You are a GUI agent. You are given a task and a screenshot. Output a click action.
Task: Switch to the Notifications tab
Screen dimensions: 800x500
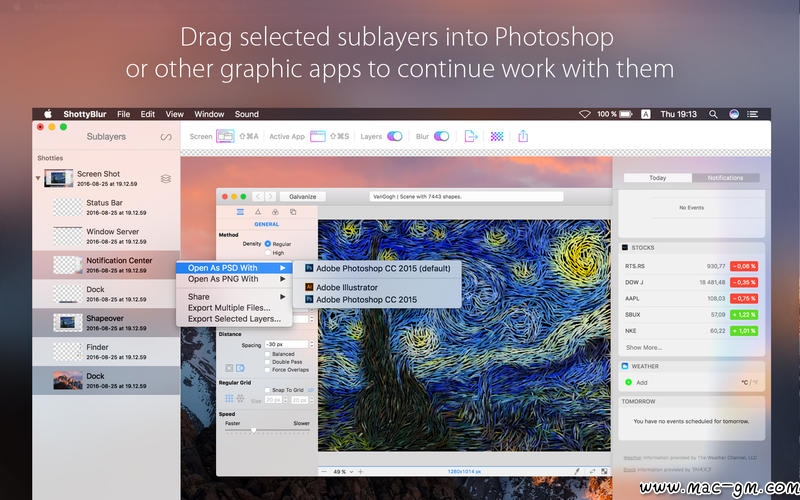725,178
